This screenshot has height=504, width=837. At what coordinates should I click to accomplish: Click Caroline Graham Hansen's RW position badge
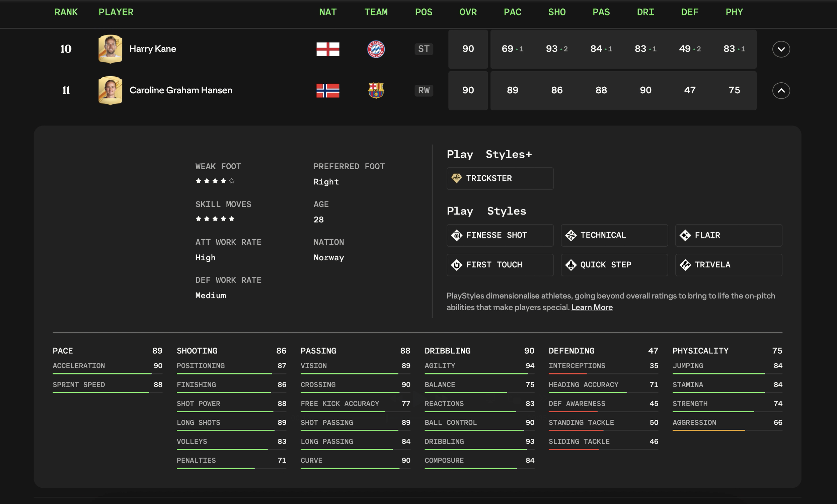click(424, 90)
